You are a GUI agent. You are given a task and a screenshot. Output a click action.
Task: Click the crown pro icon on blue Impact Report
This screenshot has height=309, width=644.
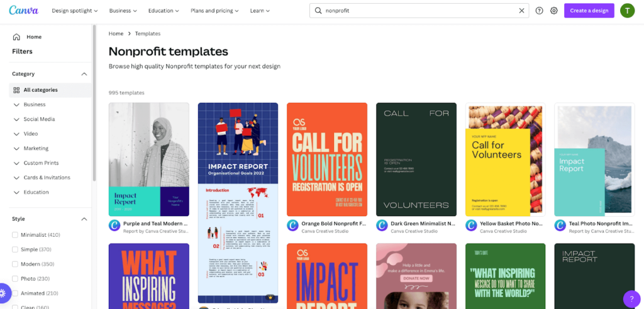[x=270, y=297]
